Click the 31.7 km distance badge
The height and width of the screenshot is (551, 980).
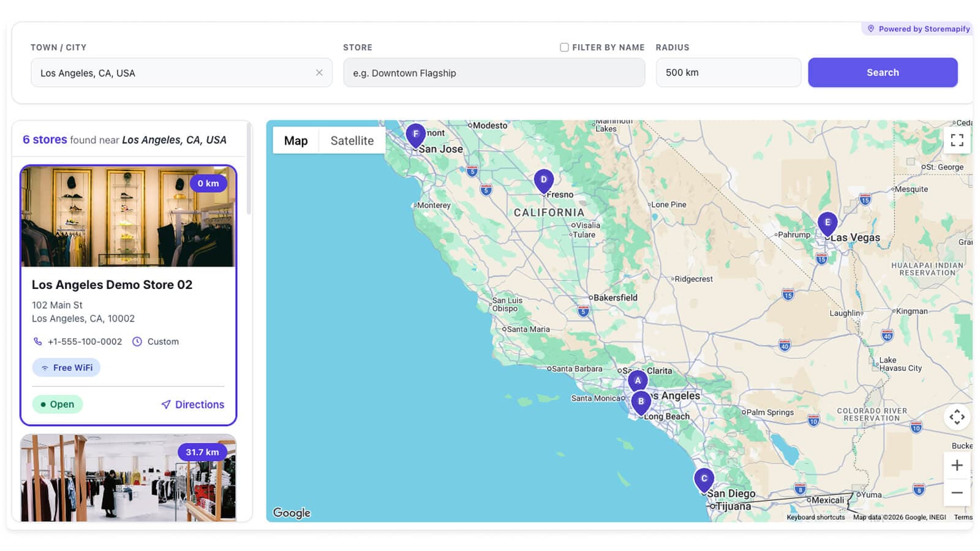point(202,452)
